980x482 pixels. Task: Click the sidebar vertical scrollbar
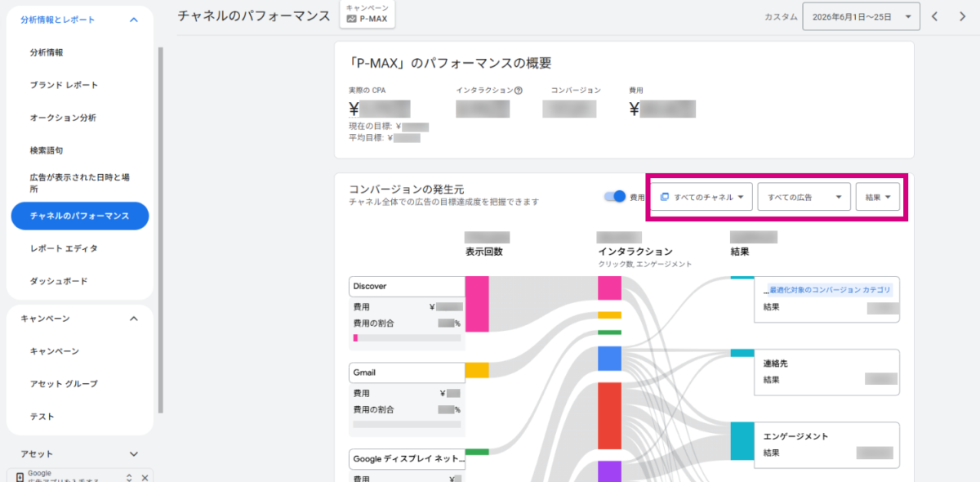[x=161, y=229]
